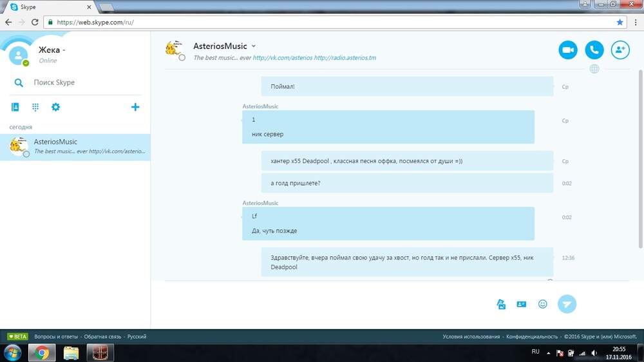Start a voice call with AsteriosMusic

pyautogui.click(x=594, y=50)
